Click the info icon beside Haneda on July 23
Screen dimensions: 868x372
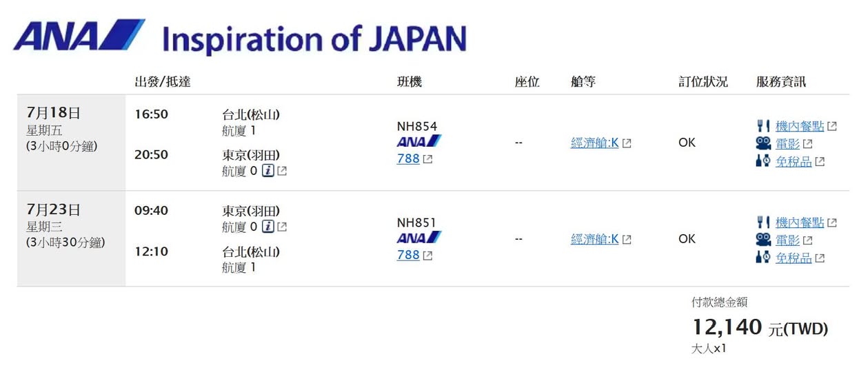(268, 227)
